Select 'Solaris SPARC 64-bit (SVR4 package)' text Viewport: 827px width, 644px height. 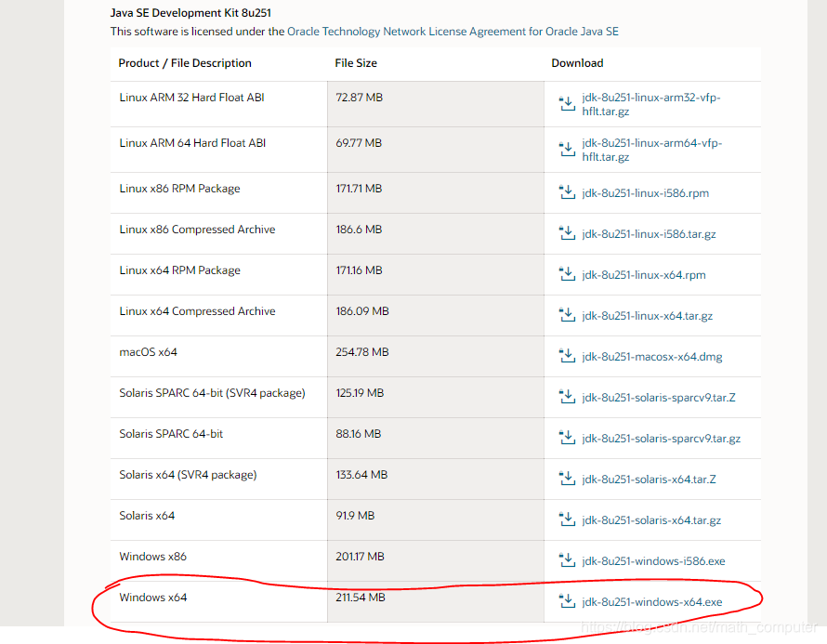212,393
